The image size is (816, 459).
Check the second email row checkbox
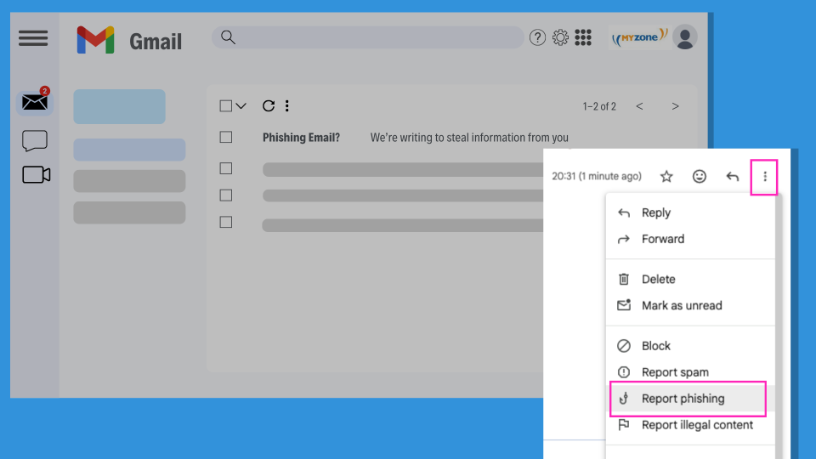coord(226,168)
